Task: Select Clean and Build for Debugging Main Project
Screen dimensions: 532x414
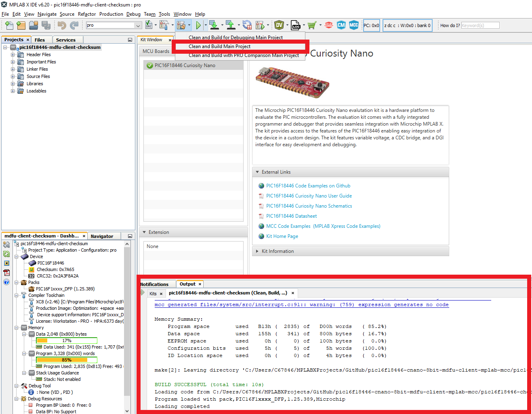Action: [241, 37]
